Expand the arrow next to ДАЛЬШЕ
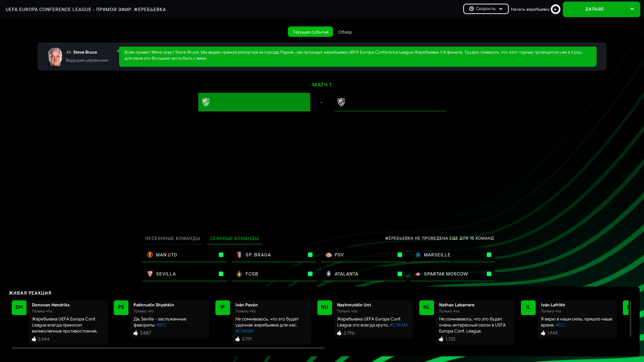This screenshot has height=362, width=644. pyautogui.click(x=633, y=9)
